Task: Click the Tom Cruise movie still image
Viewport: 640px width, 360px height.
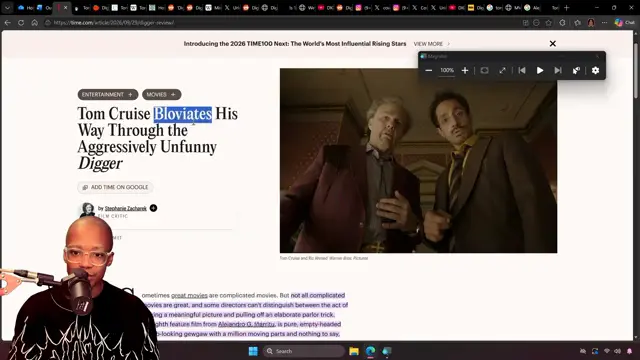Action: [x=418, y=160]
